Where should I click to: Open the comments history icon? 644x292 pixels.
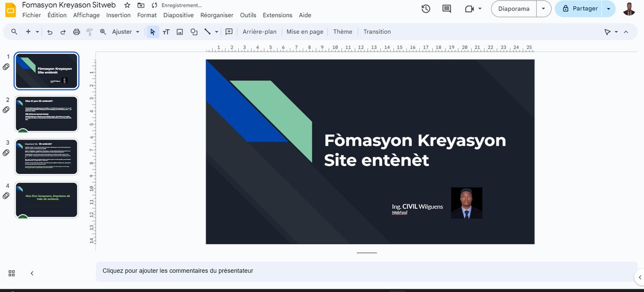(447, 9)
